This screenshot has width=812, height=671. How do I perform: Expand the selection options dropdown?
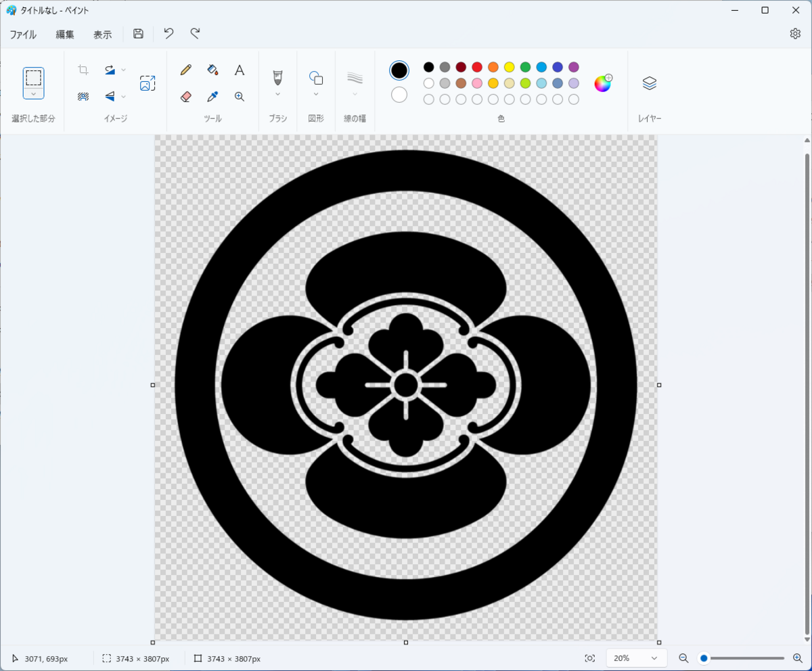pyautogui.click(x=33, y=93)
